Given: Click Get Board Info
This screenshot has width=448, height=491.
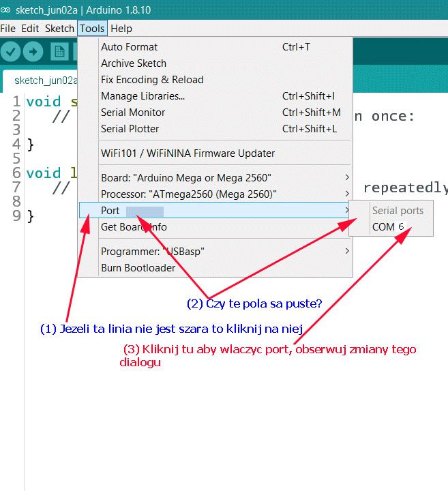Looking at the screenshot, I should pos(215,226).
